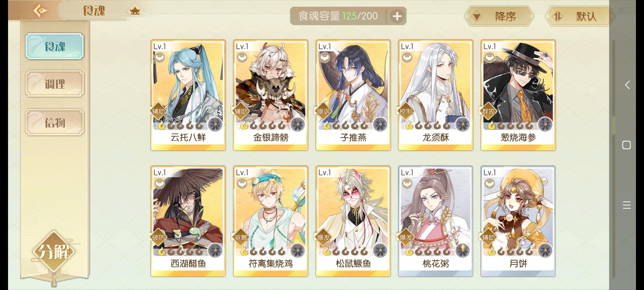Tap the 群攻 role badge on 葱烧海参

click(x=488, y=111)
